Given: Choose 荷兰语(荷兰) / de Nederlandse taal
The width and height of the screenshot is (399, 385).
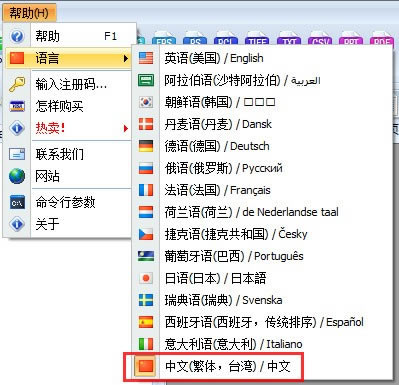Looking at the screenshot, I should pyautogui.click(x=262, y=212).
